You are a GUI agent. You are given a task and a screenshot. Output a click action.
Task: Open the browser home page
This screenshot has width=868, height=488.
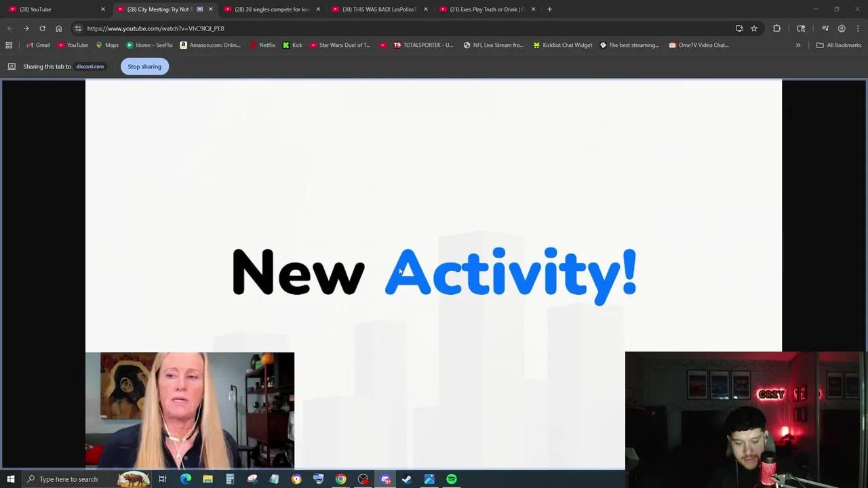(x=58, y=28)
